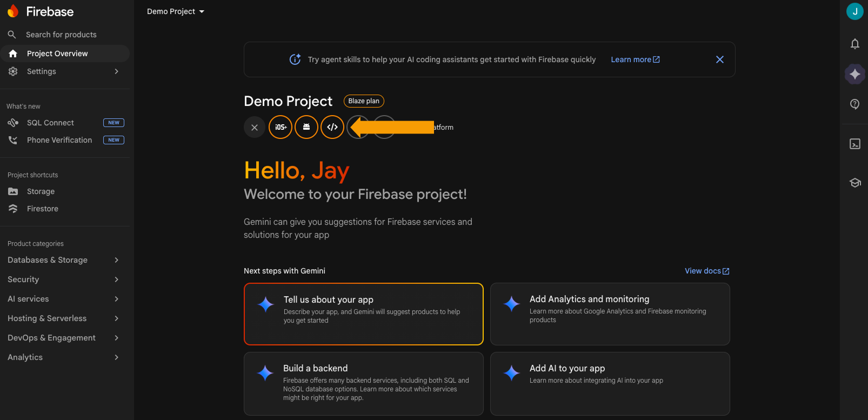This screenshot has width=868, height=420.
Task: Open SQL Connect menu item
Action: point(65,123)
